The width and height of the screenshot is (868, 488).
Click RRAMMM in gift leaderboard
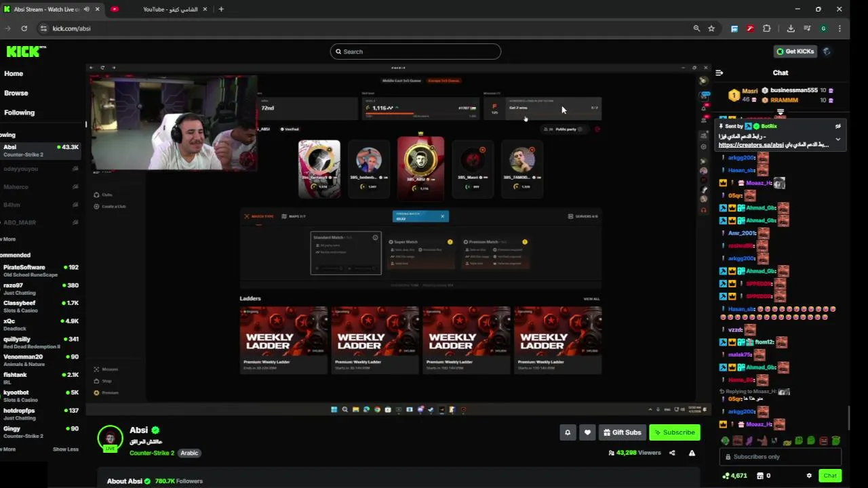(x=784, y=100)
